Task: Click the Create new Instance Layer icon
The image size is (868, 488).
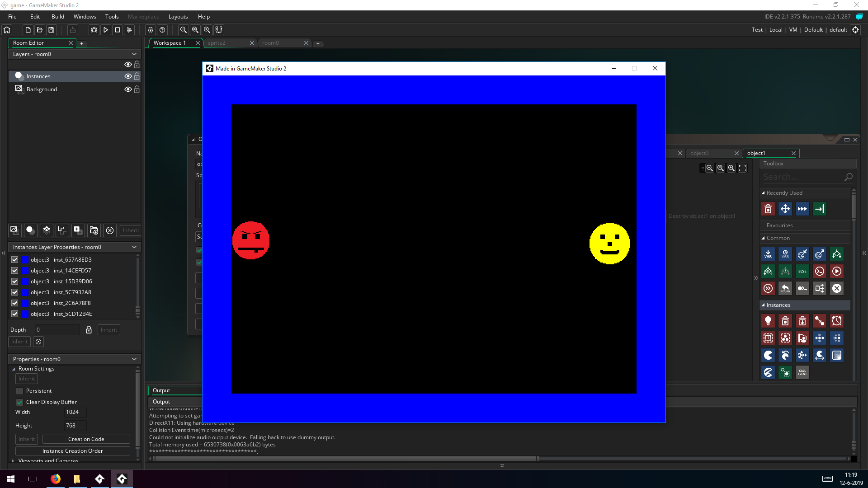Action: (x=30, y=230)
